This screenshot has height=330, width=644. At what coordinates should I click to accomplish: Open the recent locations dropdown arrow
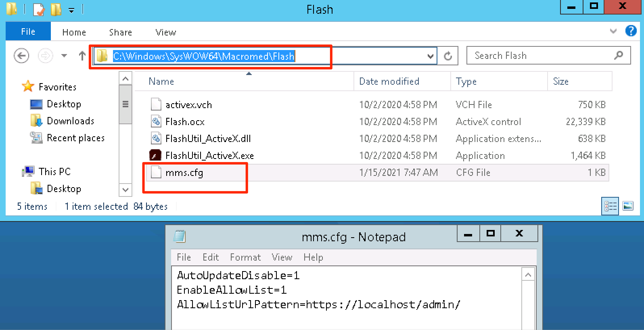coord(64,56)
